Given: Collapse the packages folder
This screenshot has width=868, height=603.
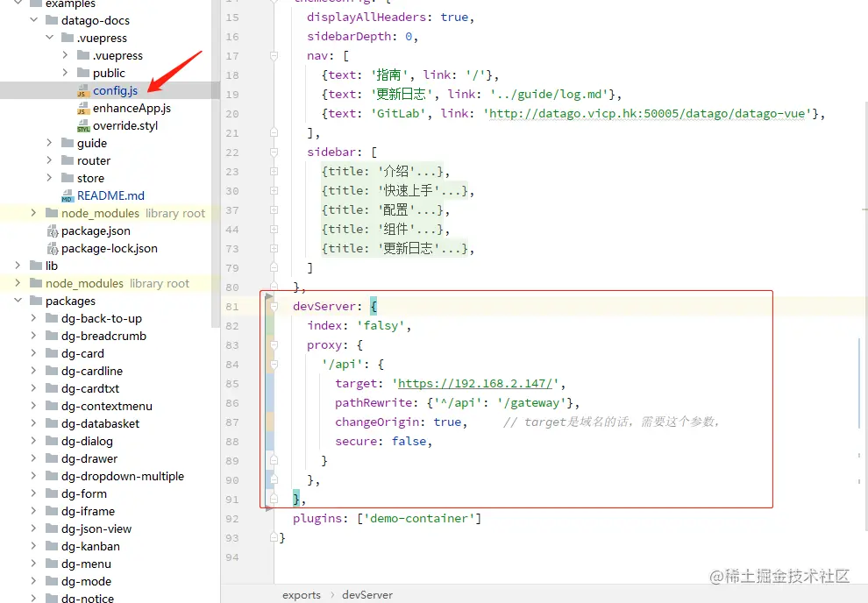Looking at the screenshot, I should pyautogui.click(x=18, y=301).
